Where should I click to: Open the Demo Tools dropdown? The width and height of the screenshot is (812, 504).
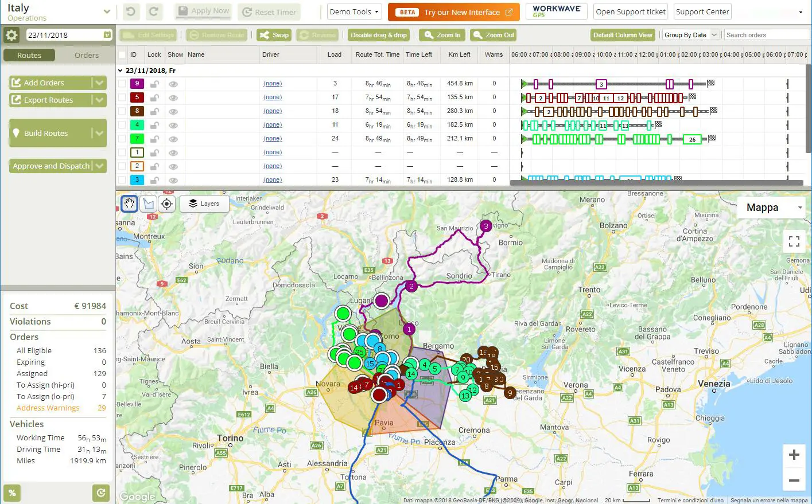[354, 11]
